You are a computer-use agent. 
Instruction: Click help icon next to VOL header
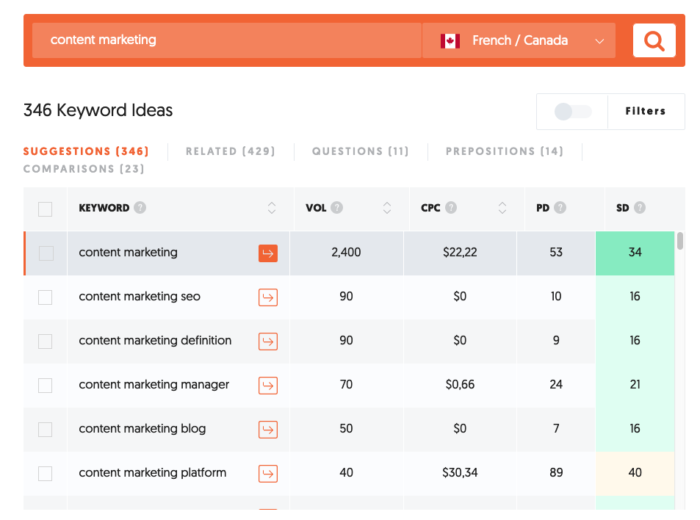[337, 208]
